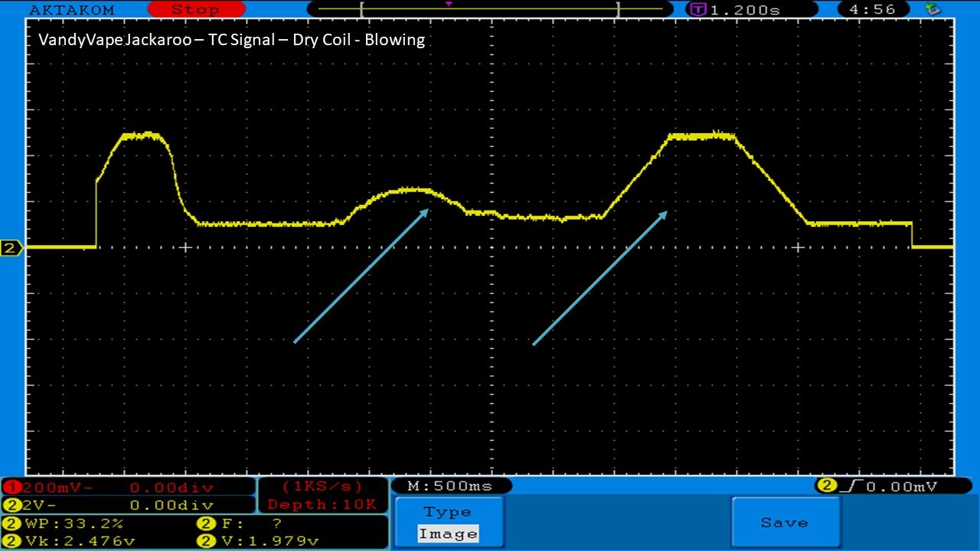The width and height of the screenshot is (980, 551).
Task: Click the waveform memory position bar
Action: tap(490, 9)
